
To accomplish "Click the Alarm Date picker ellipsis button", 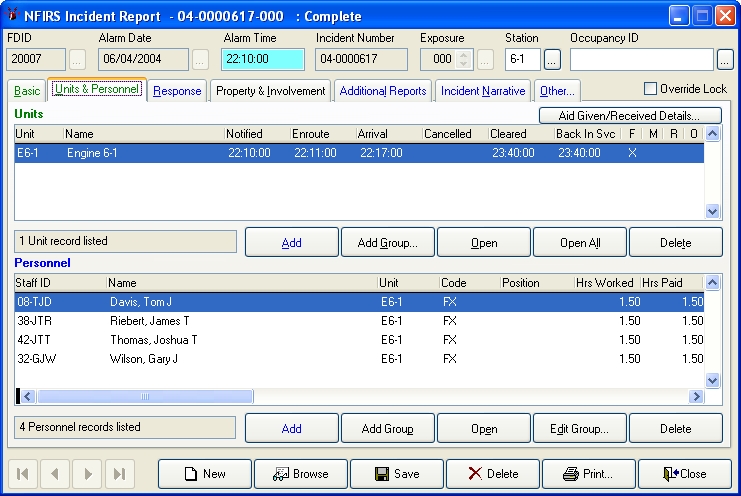I will point(200,60).
